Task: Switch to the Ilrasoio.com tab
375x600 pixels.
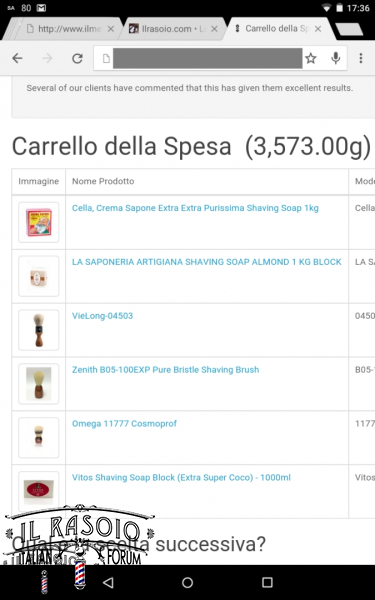Action: pyautogui.click(x=166, y=29)
